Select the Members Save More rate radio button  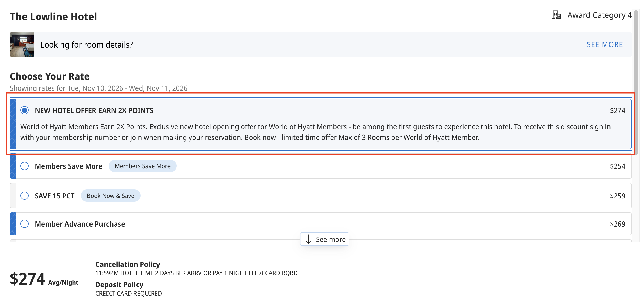click(x=25, y=166)
